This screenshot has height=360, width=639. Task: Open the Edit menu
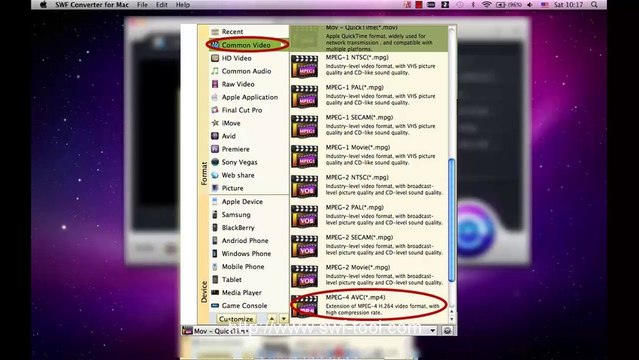coord(162,5)
